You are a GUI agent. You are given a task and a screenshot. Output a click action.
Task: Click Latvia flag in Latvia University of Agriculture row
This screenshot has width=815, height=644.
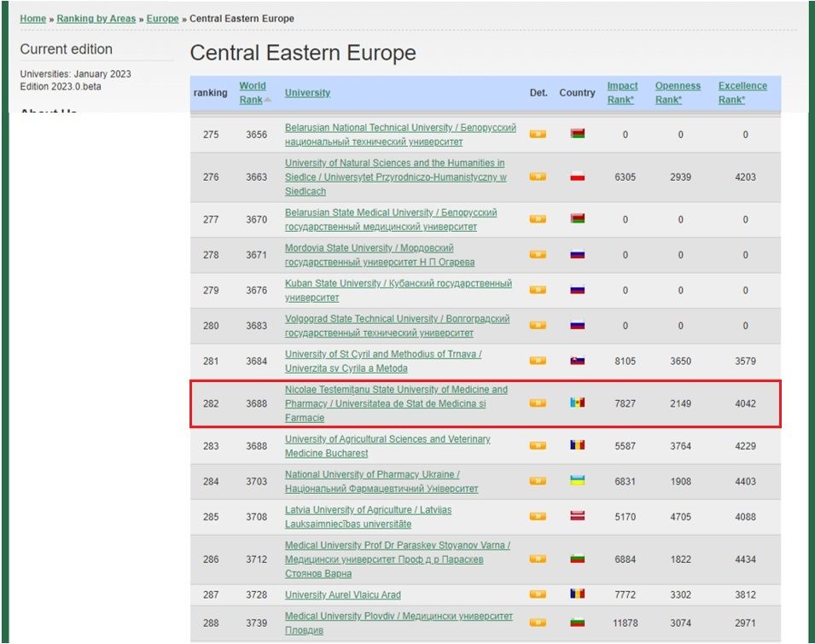tap(578, 516)
